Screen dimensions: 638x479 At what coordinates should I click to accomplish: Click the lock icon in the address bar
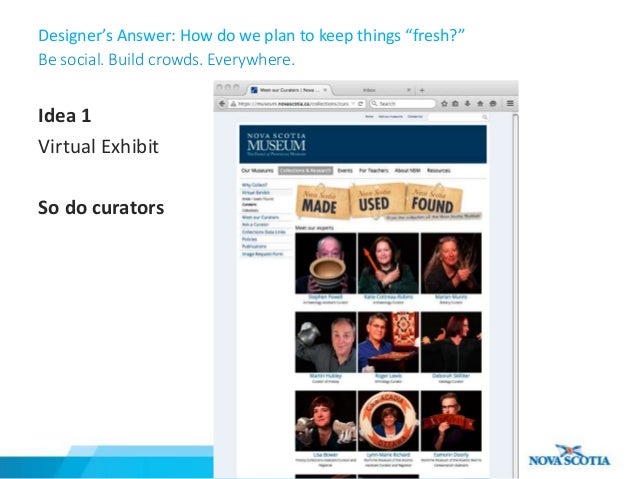coord(234,104)
